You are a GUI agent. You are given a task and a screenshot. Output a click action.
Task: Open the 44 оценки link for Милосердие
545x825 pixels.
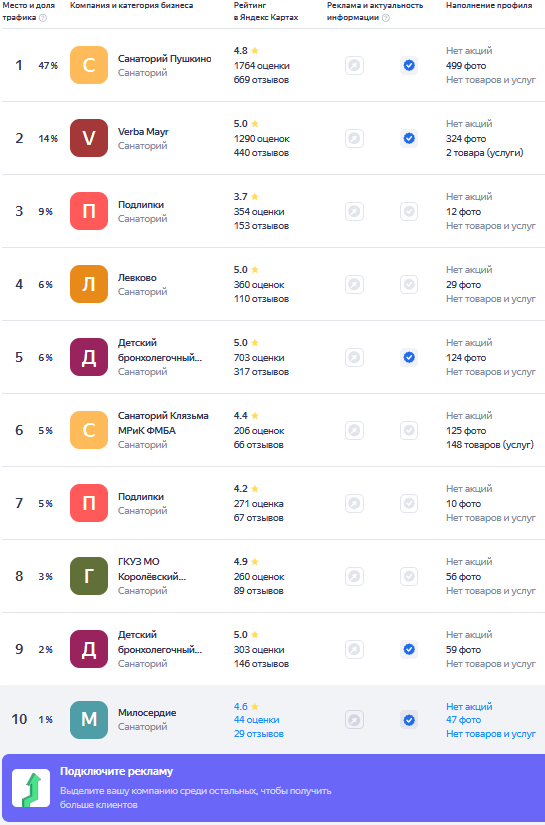[x=256, y=720]
